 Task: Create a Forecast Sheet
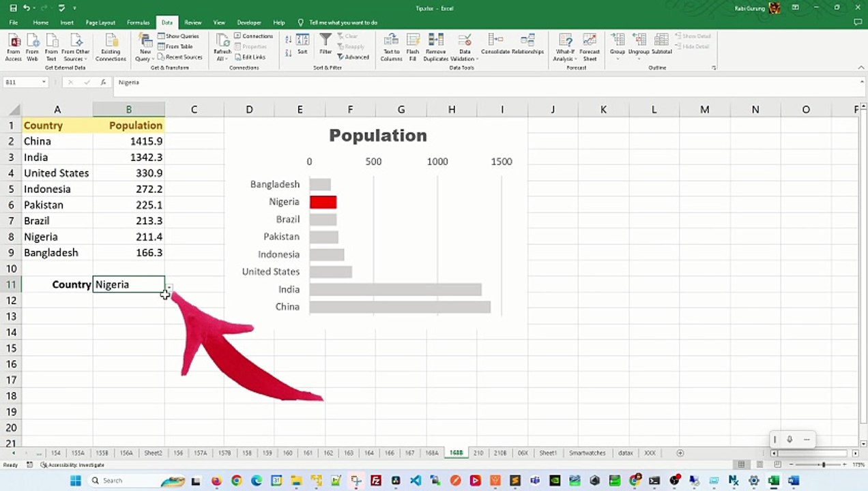(x=590, y=48)
